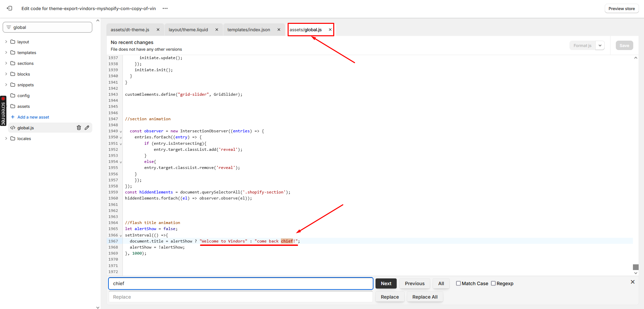Enable the Regexp checkbox

tap(493, 283)
